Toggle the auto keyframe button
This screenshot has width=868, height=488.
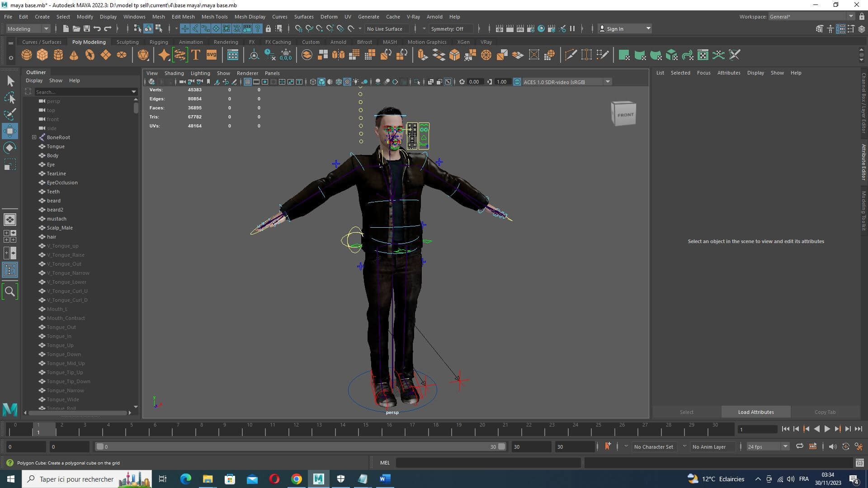(x=845, y=446)
